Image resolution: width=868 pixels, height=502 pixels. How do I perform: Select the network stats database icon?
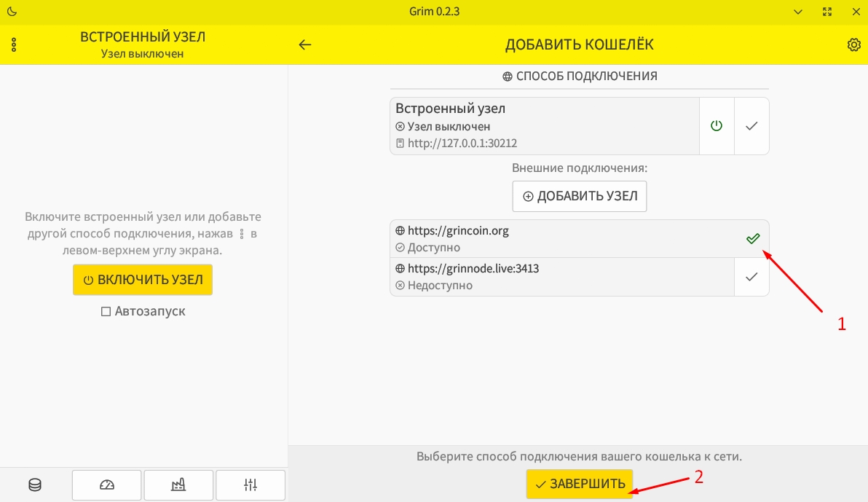[33, 485]
